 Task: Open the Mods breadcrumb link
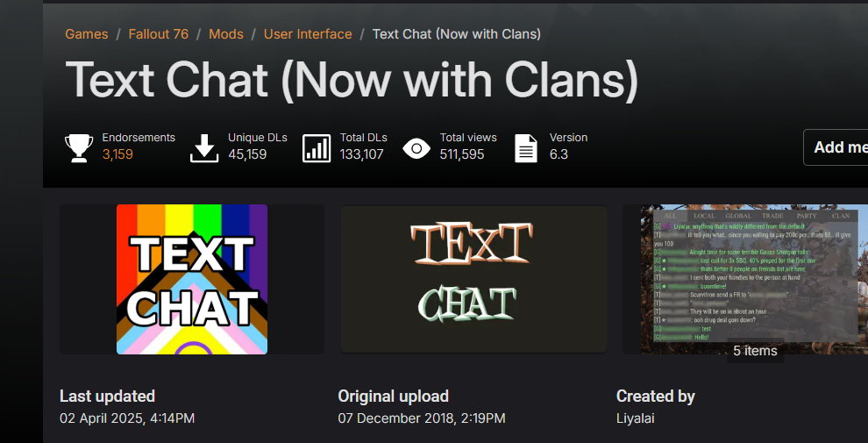coord(226,34)
